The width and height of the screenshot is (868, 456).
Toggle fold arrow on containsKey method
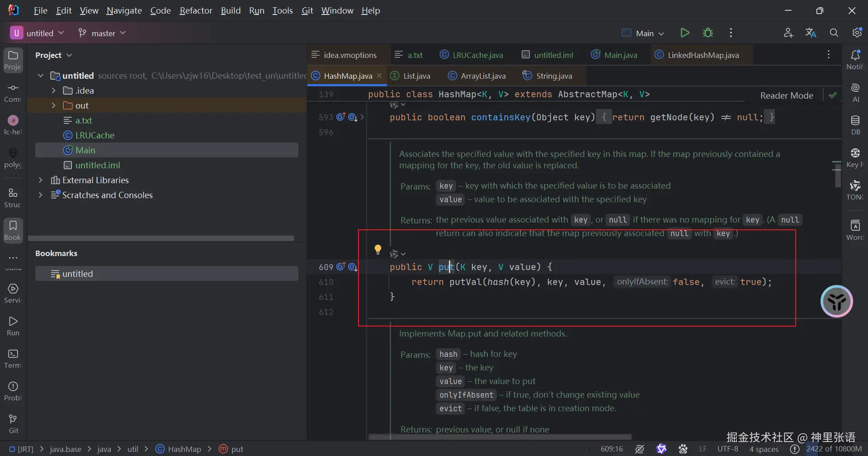click(x=362, y=118)
